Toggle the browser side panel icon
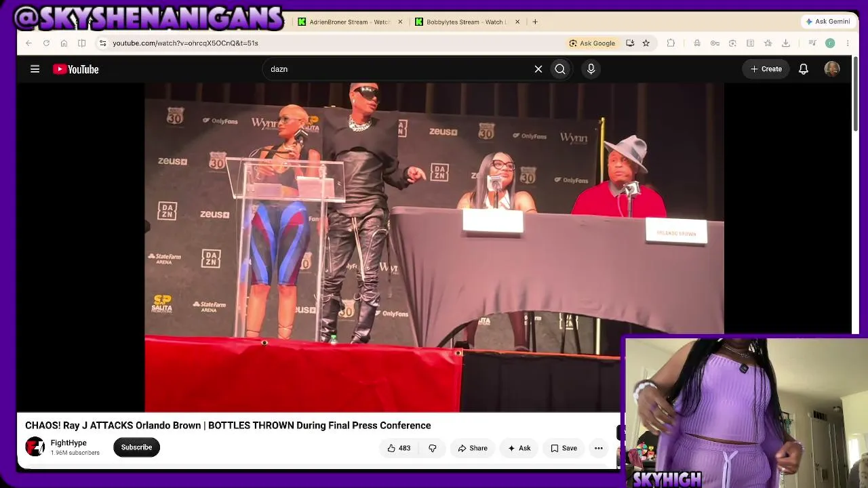The height and width of the screenshot is (488, 868). 81,43
